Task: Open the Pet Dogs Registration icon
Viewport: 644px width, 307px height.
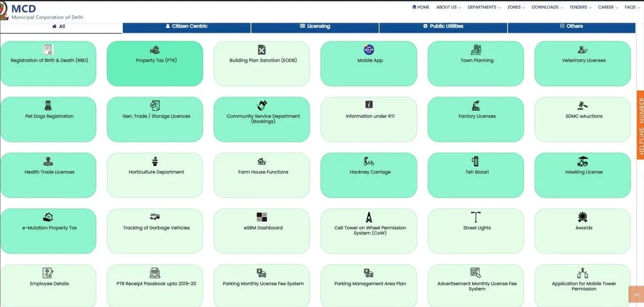Action: pos(48,105)
